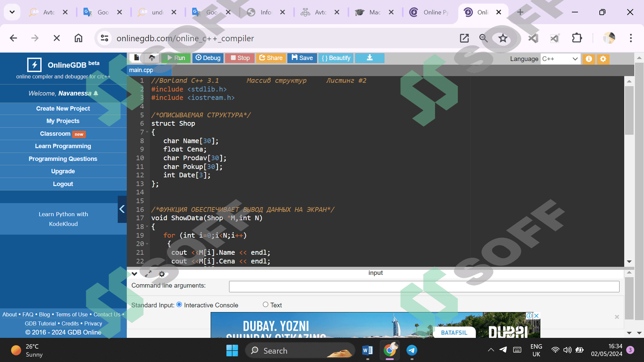This screenshot has height=362, width=644.
Task: Open the tab search dropdown
Action: 12,12
